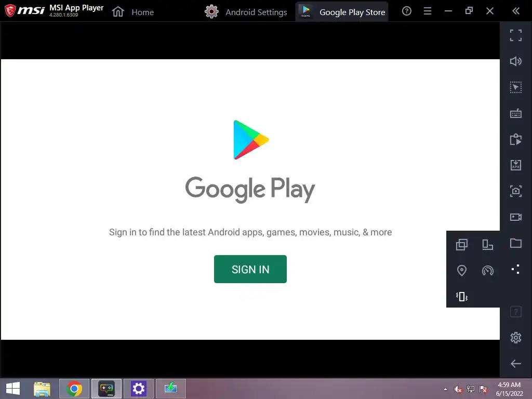The image size is (532, 399).
Task: Open the sidebar settings gear icon
Action: [516, 338]
